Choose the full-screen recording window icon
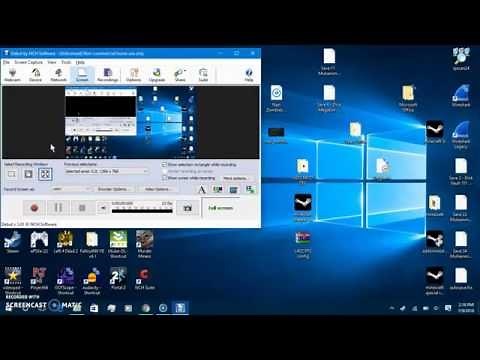 pyautogui.click(x=45, y=174)
